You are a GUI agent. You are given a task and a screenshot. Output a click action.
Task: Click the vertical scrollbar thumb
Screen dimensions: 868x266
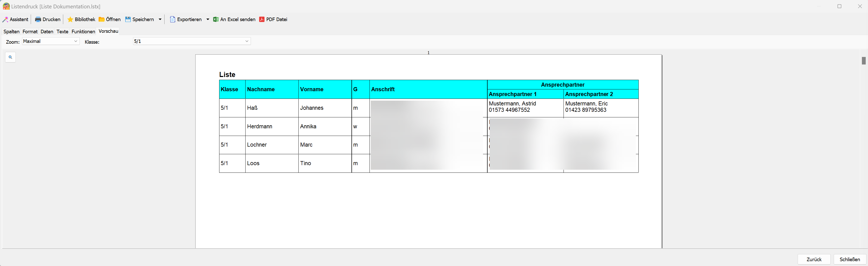click(864, 61)
